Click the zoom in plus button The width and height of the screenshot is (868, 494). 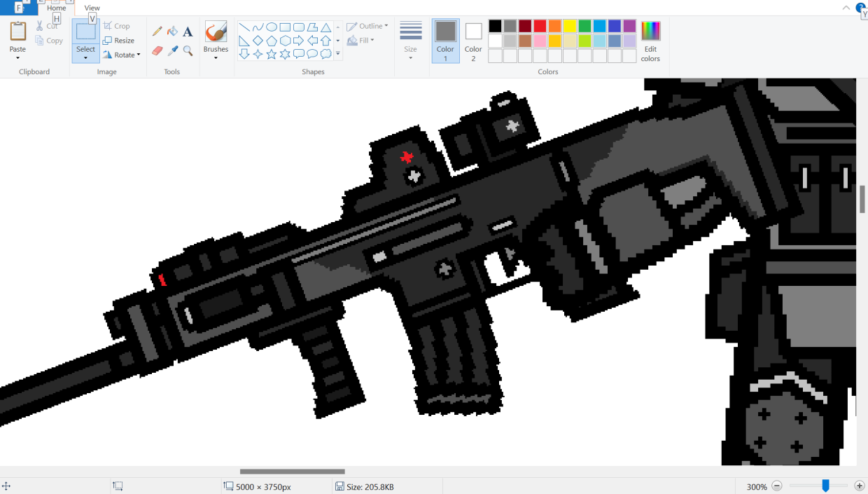[x=859, y=486]
